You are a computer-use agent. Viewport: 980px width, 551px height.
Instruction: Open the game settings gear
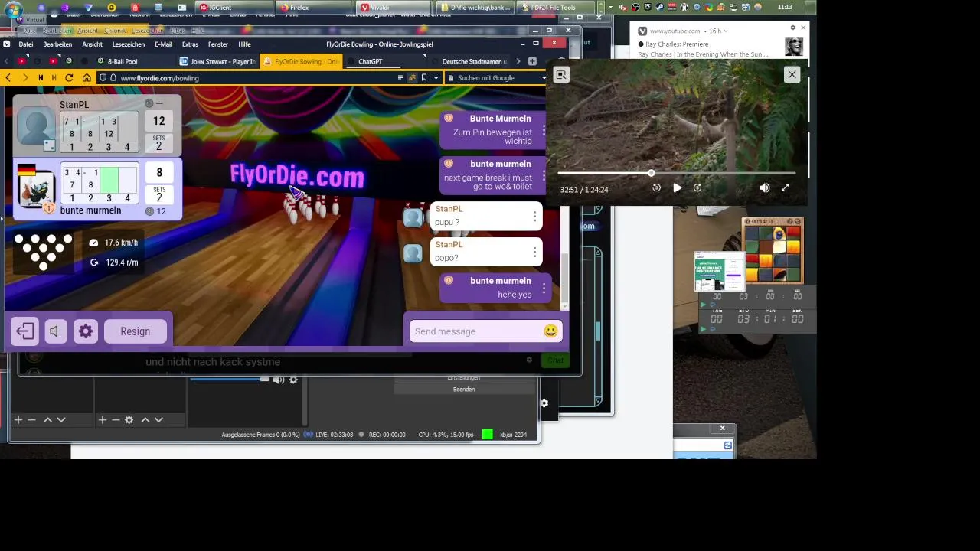[86, 331]
